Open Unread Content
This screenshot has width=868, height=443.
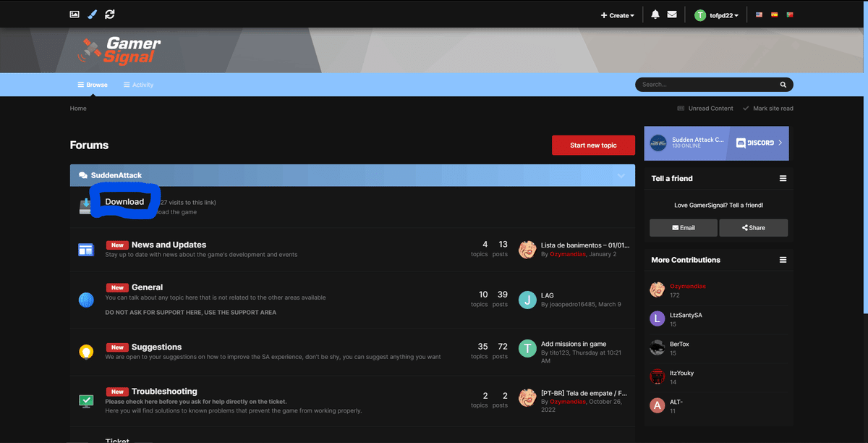pyautogui.click(x=705, y=109)
